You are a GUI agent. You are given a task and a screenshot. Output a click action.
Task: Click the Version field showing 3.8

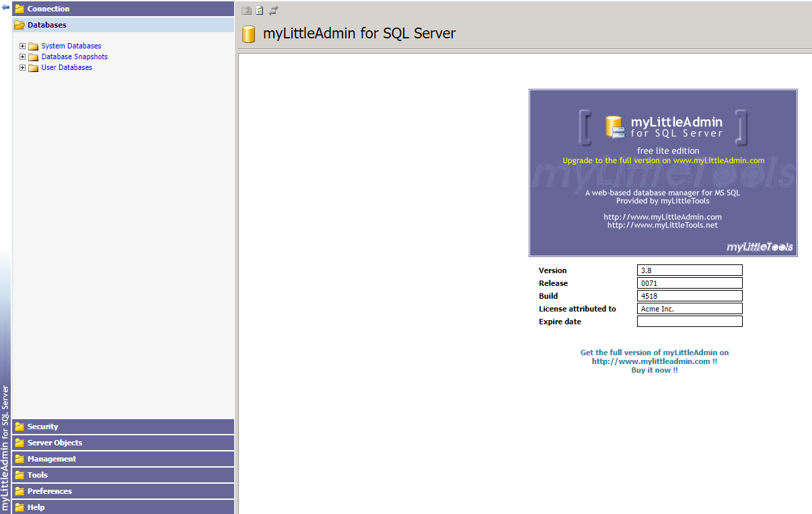pos(690,270)
